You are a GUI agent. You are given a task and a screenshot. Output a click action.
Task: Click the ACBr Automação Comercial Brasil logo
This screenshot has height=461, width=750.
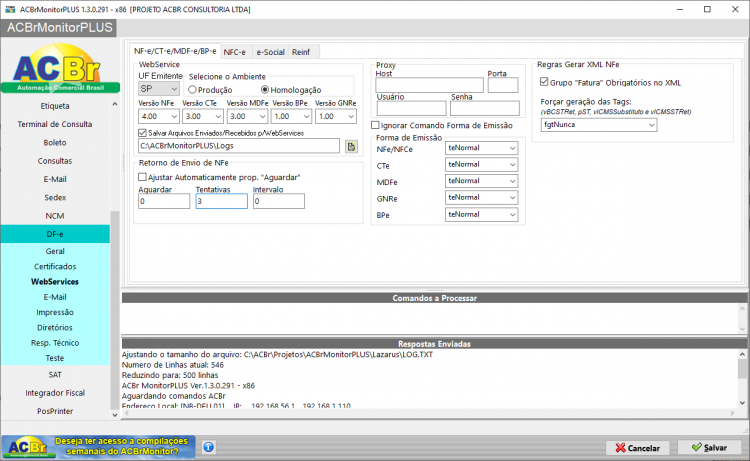point(60,67)
